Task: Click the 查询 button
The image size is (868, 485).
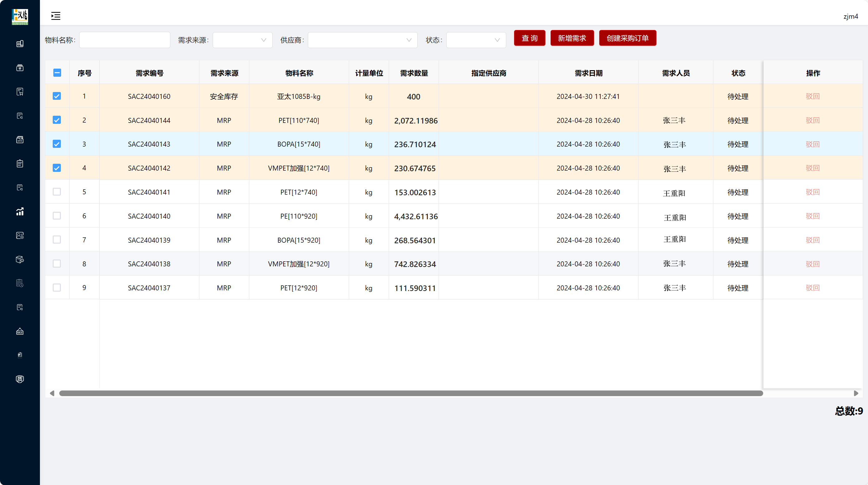Action: pyautogui.click(x=529, y=38)
